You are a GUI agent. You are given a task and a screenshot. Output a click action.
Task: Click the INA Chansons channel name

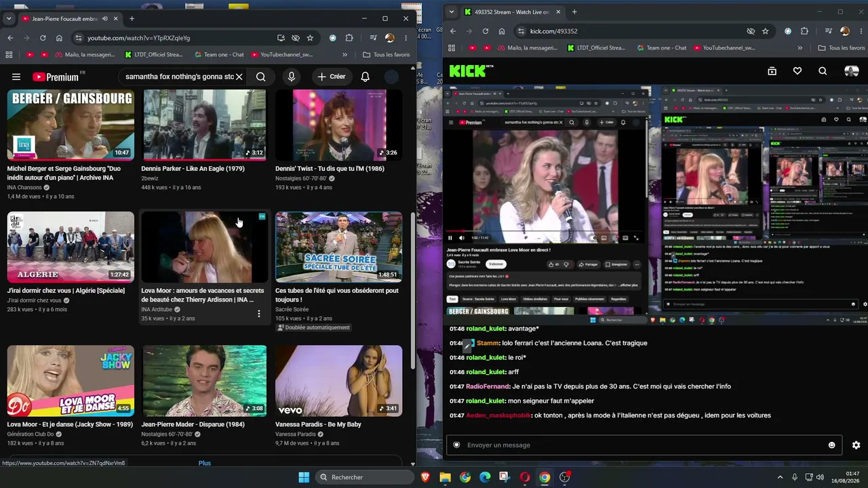[x=25, y=187]
